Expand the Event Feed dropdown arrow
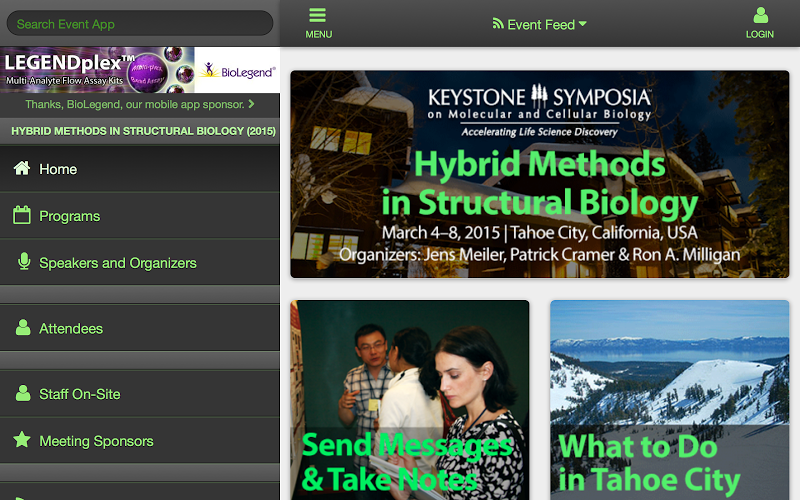 [x=583, y=24]
